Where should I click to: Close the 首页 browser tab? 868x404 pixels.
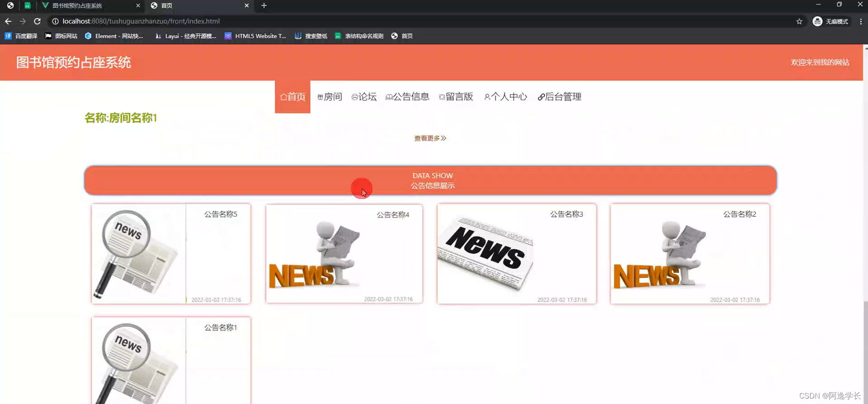tap(246, 5)
